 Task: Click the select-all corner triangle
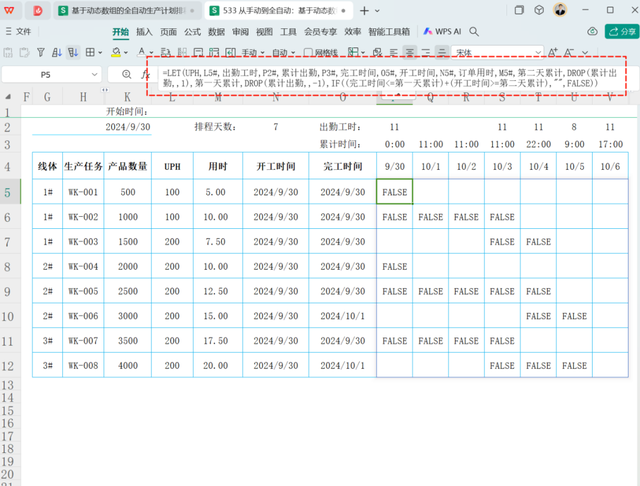click(x=8, y=97)
